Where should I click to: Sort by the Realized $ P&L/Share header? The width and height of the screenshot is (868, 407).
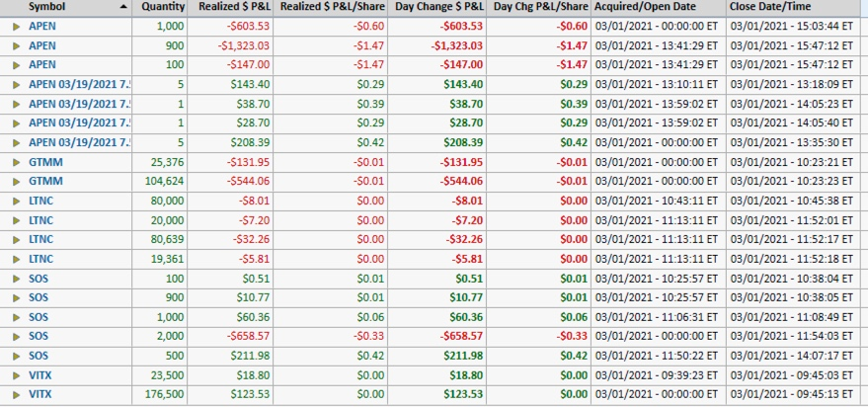(x=332, y=7)
